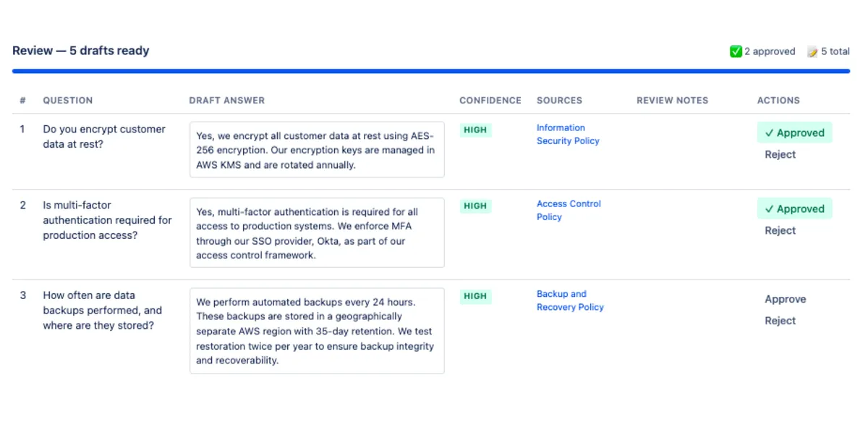
Task: Open the Information Security Policy source
Action: coord(568,134)
